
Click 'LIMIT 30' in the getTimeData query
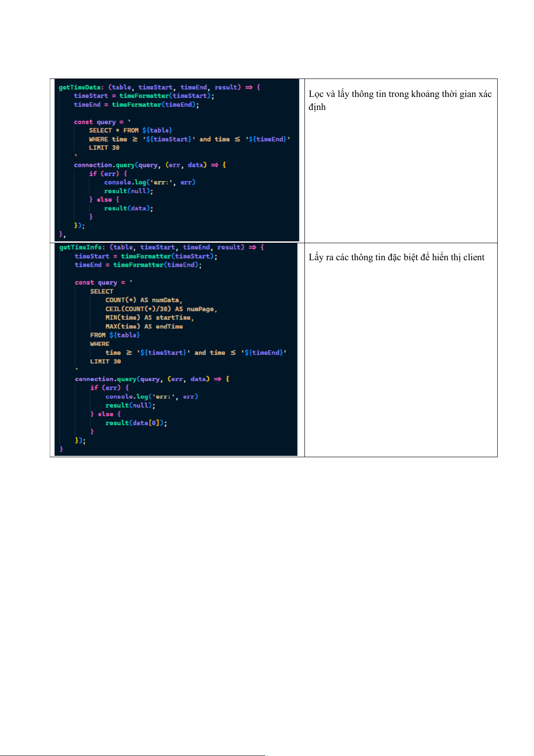pos(104,148)
